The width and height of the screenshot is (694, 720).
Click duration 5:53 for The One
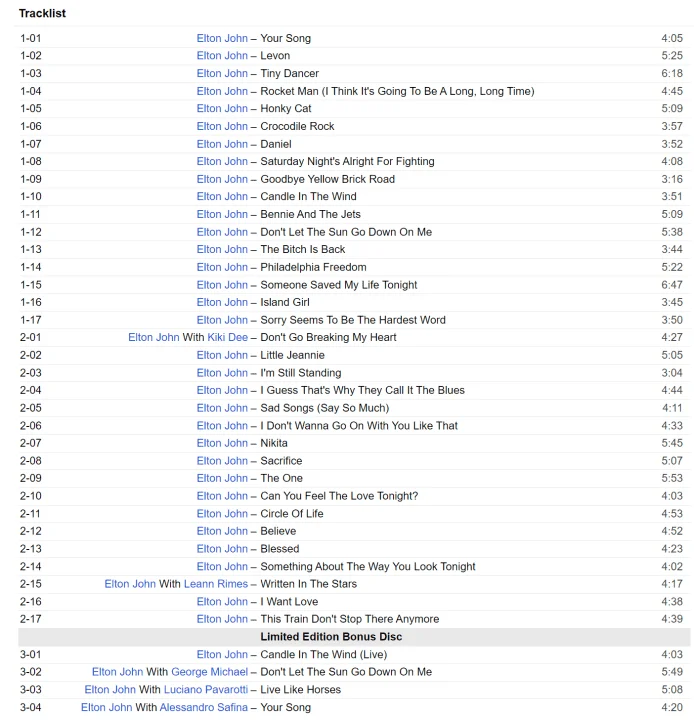[672, 478]
